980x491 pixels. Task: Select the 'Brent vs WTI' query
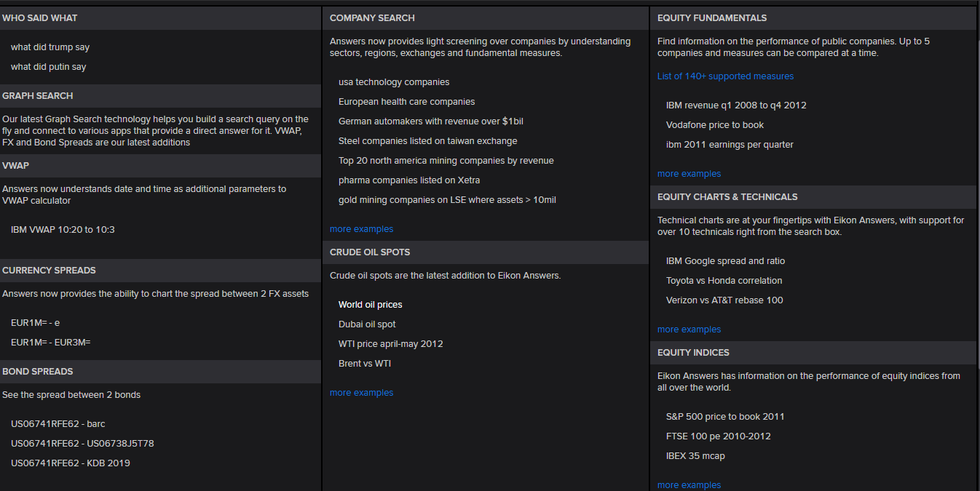pyautogui.click(x=364, y=364)
